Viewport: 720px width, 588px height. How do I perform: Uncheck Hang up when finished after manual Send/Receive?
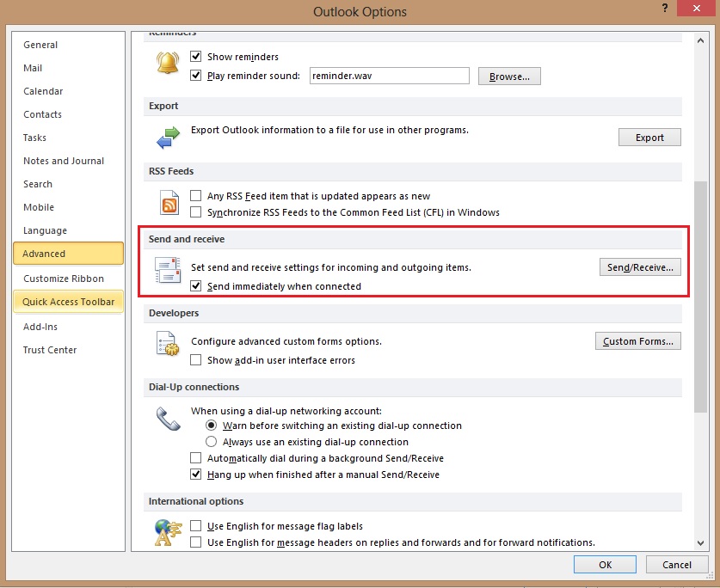pos(195,475)
